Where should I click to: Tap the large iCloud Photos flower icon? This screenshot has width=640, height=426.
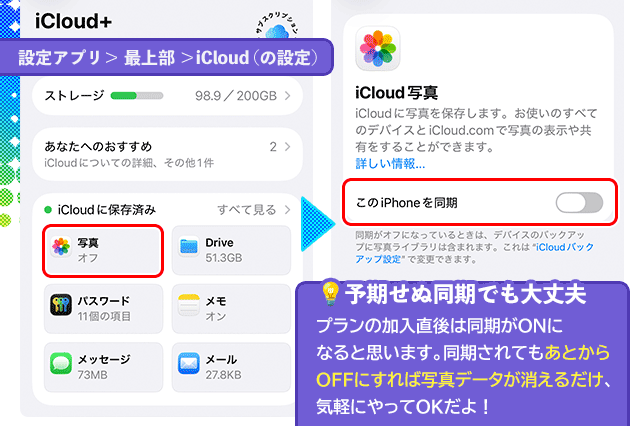coord(378,48)
